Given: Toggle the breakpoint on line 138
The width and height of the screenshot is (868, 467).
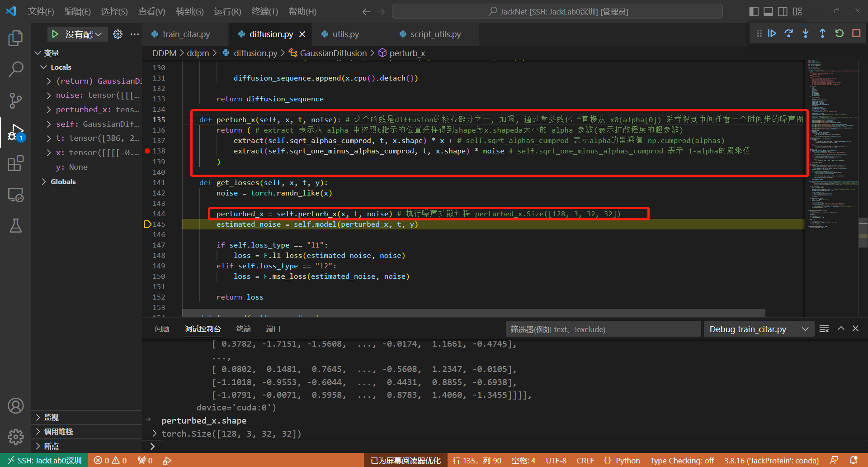Looking at the screenshot, I should [147, 151].
